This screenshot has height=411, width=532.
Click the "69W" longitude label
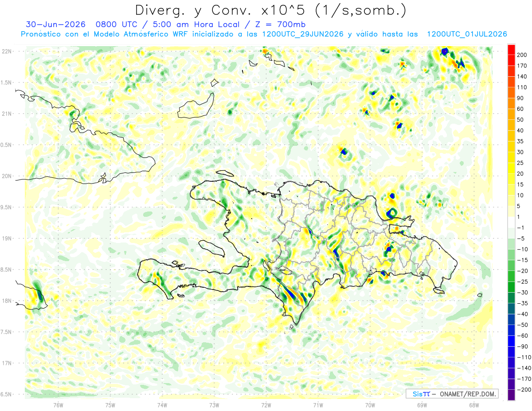pos(422,405)
